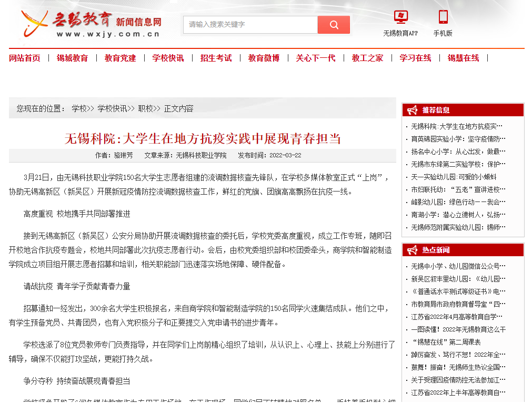Click the 正文内容 breadcrumb text

tap(179, 108)
